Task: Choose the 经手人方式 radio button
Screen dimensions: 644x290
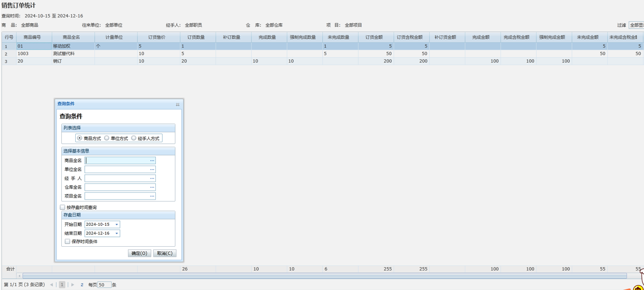Action: tap(133, 138)
